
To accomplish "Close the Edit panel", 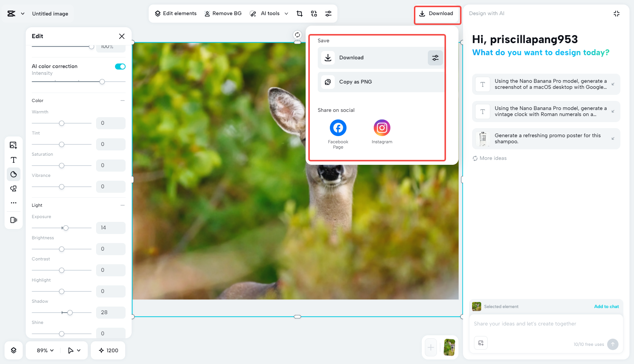I will pyautogui.click(x=122, y=36).
